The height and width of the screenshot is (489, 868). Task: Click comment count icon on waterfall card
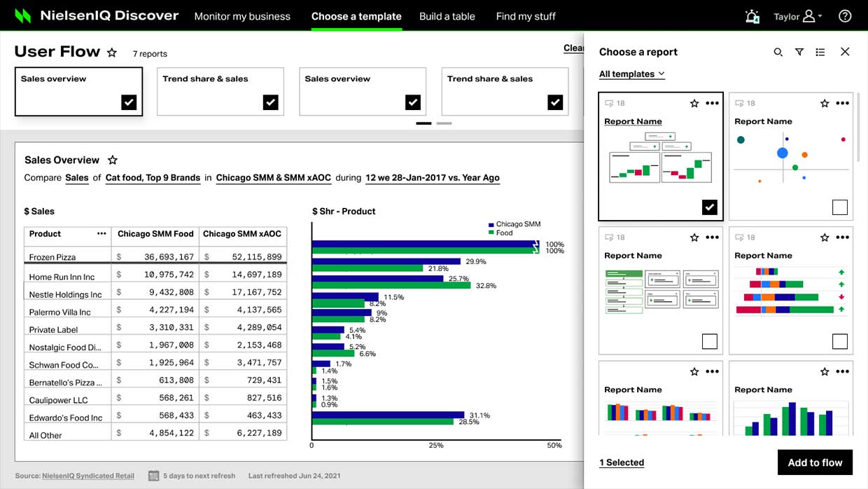coord(609,104)
